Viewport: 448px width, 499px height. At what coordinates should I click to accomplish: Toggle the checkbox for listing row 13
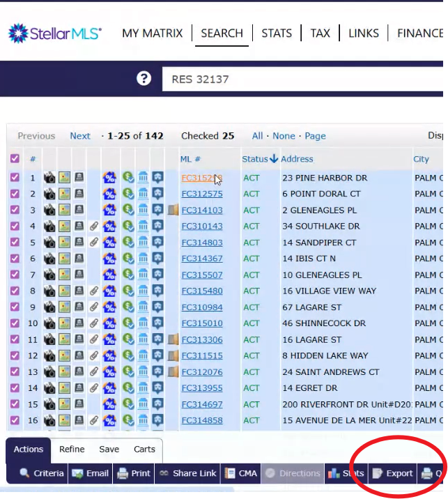[15, 371]
